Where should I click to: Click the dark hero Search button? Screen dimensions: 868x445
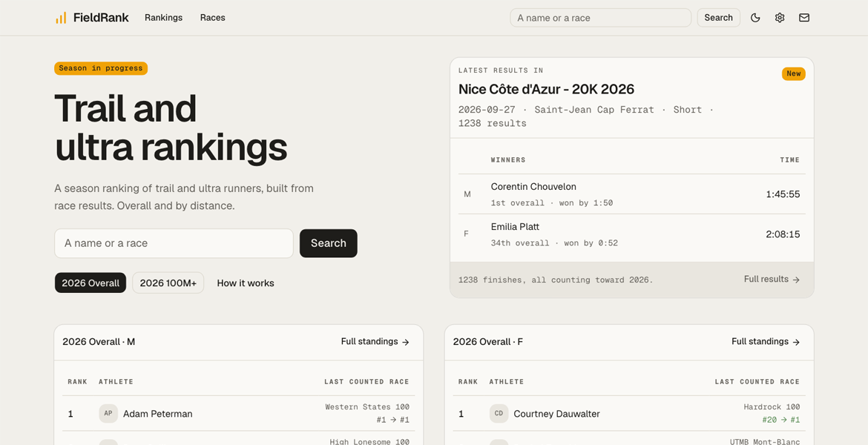pos(328,243)
